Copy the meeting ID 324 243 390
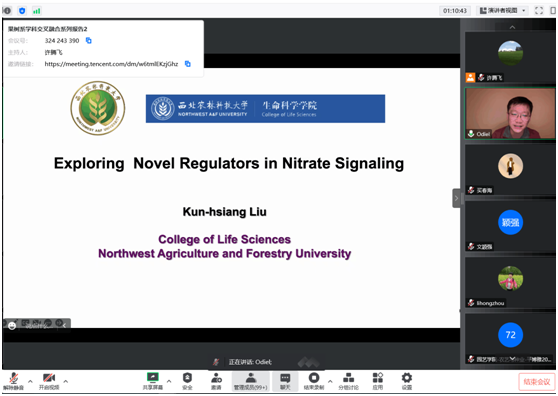558x396 pixels. click(89, 41)
